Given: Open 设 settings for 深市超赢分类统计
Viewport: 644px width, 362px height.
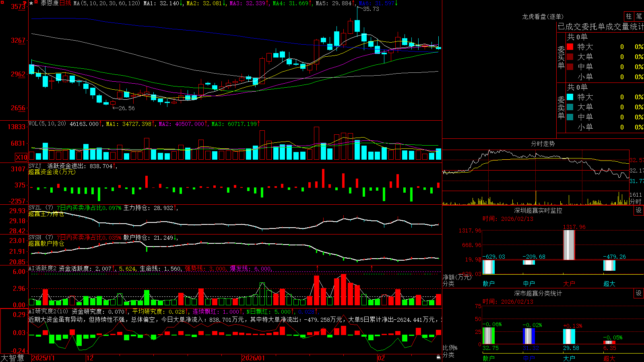Looking at the screenshot, I should [639, 293].
